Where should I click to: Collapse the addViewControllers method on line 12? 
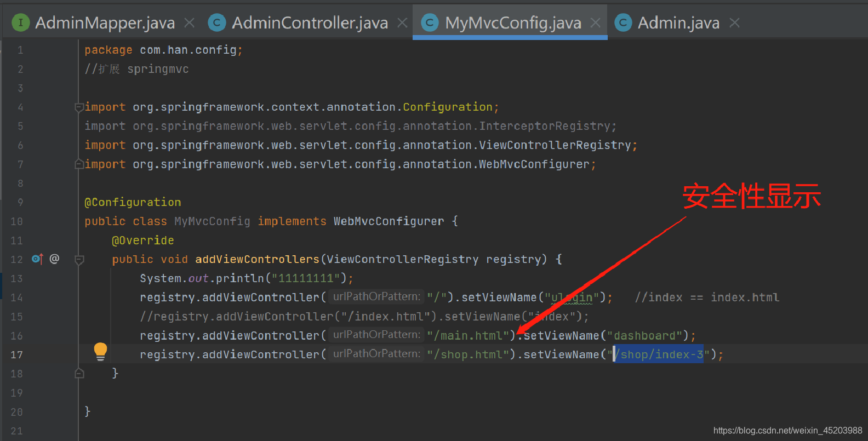pyautogui.click(x=79, y=260)
